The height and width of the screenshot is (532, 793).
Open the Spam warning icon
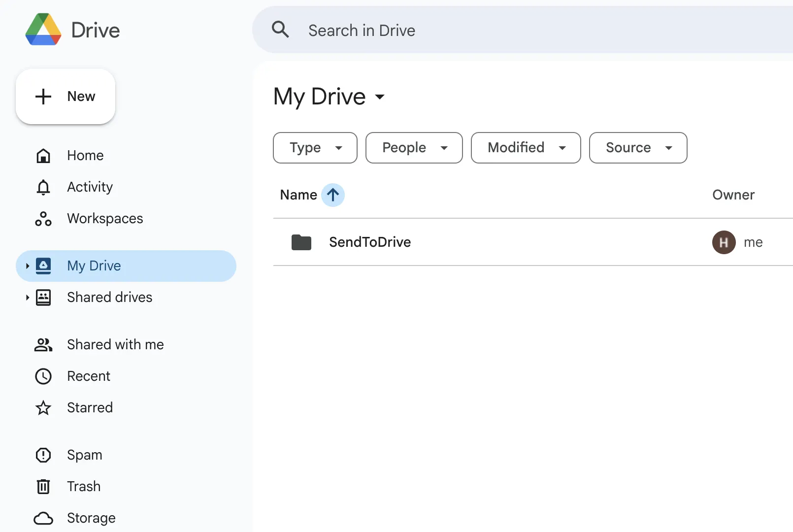43,455
